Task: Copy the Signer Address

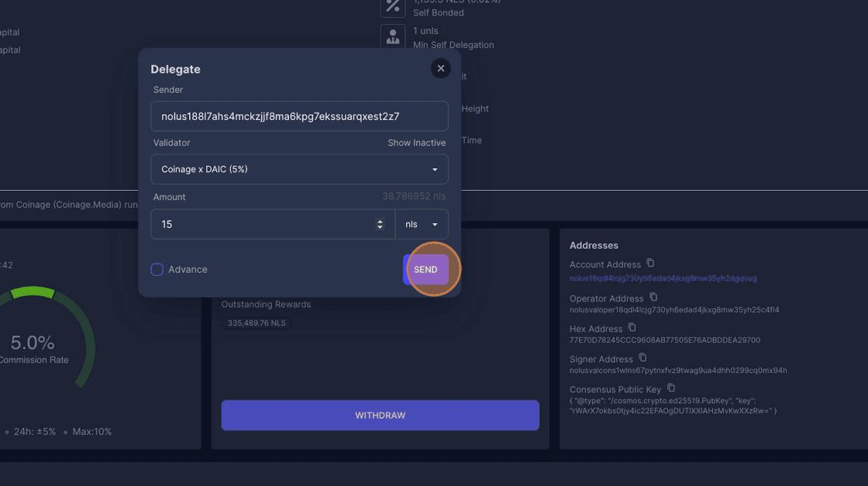Action: [642, 358]
